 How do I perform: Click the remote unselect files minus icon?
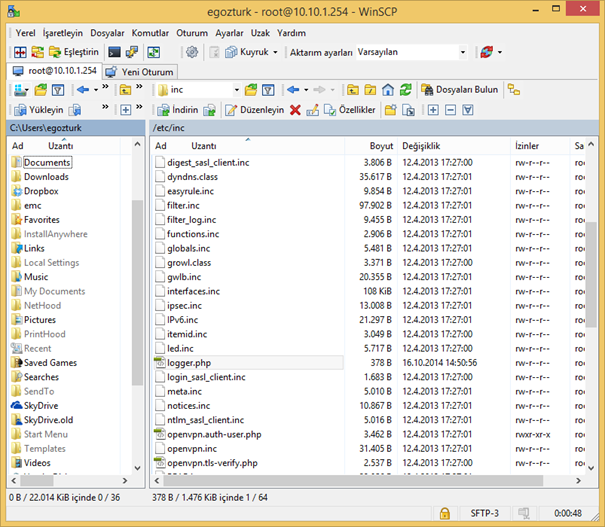tap(450, 110)
